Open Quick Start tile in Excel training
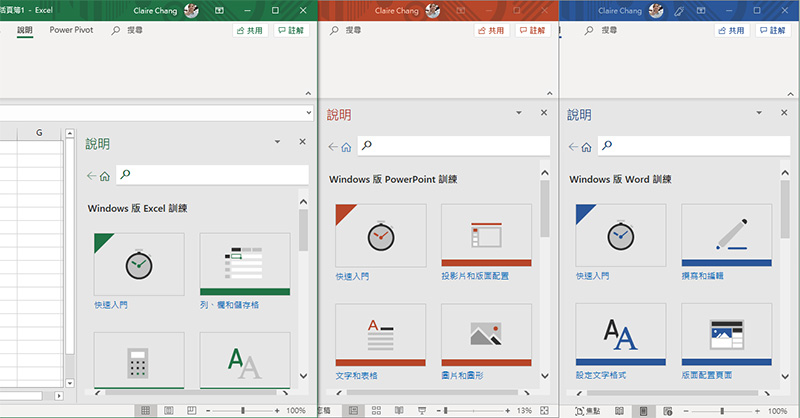Viewport: 800px width, 418px height. click(139, 264)
